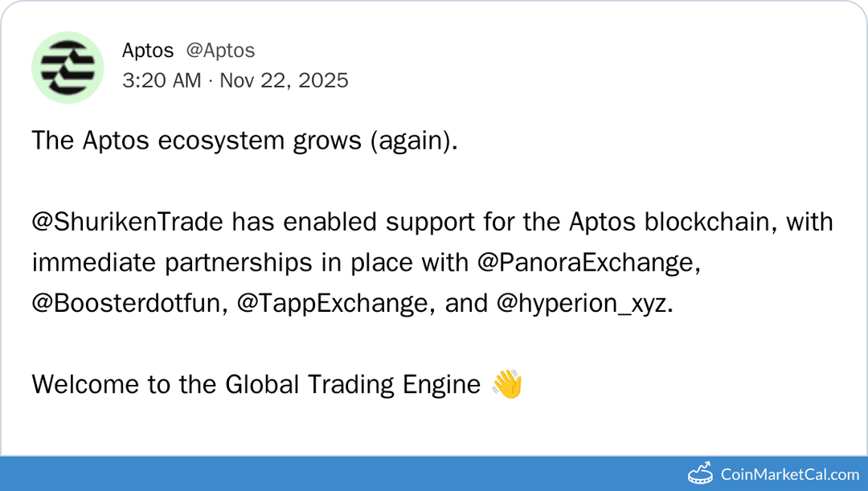The width and height of the screenshot is (868, 491).
Task: Click the empty blue footer bar
Action: [321, 474]
